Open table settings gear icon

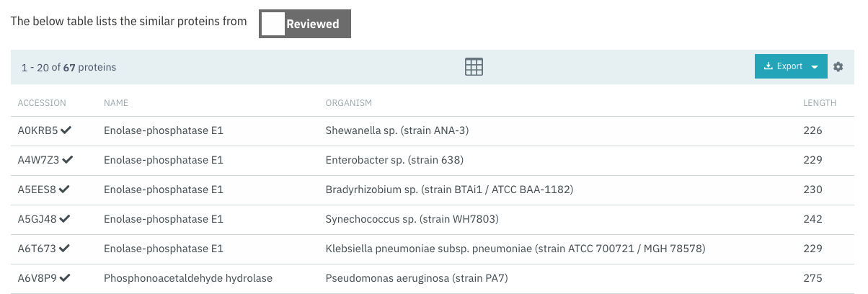pos(838,66)
